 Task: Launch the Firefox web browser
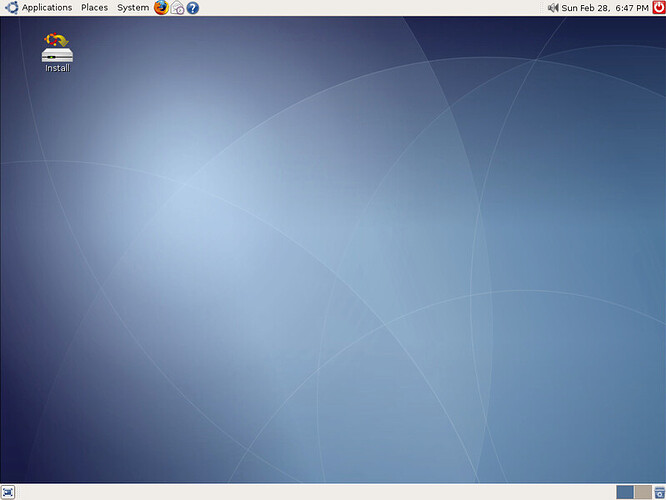[x=161, y=8]
